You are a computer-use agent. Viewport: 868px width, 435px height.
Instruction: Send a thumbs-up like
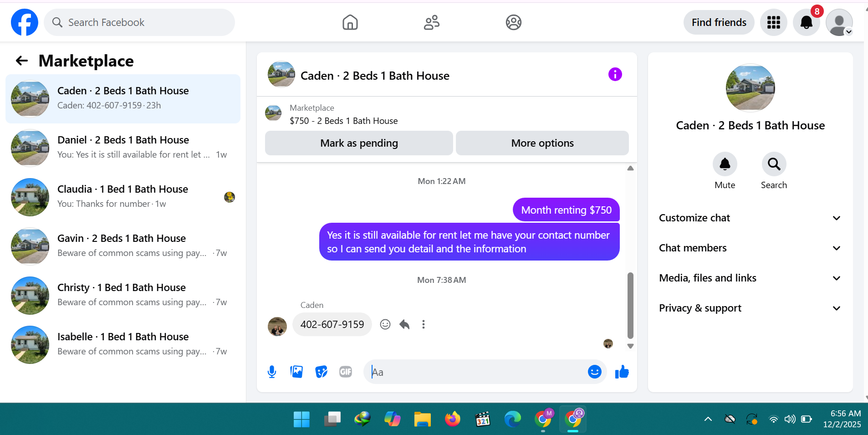point(622,372)
